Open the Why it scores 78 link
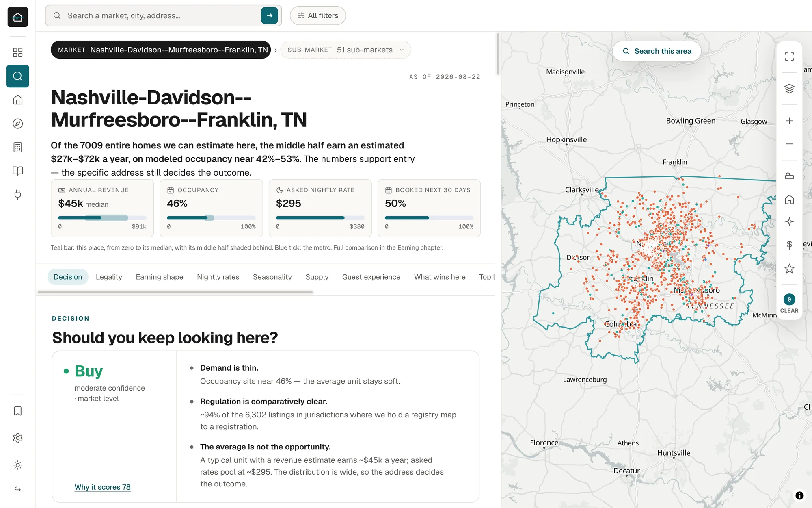The height and width of the screenshot is (508, 812). 102,487
